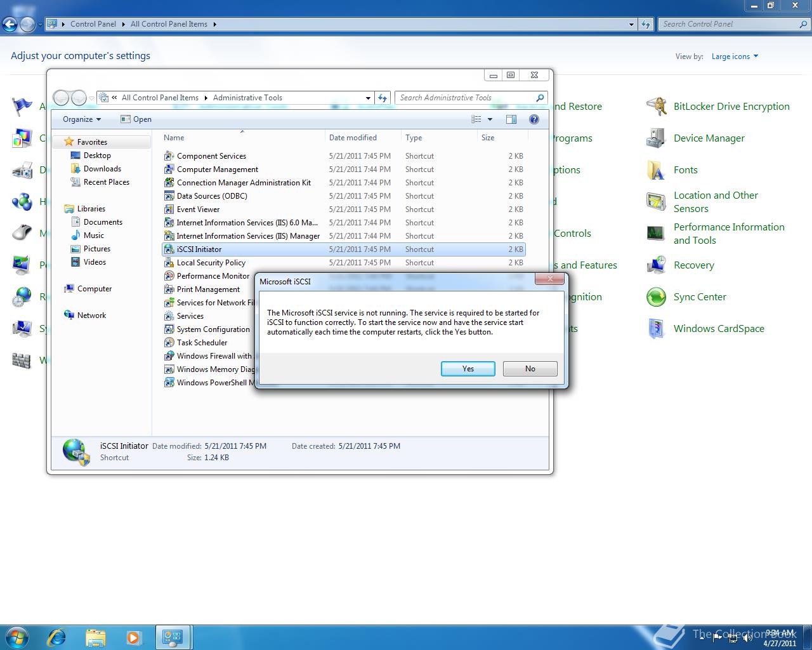Viewport: 812px width, 650px height.
Task: Open the View by Large icons dropdown
Action: click(x=735, y=56)
